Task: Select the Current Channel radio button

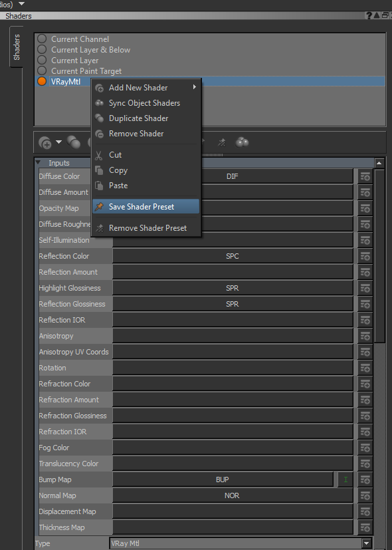Action: 42,39
